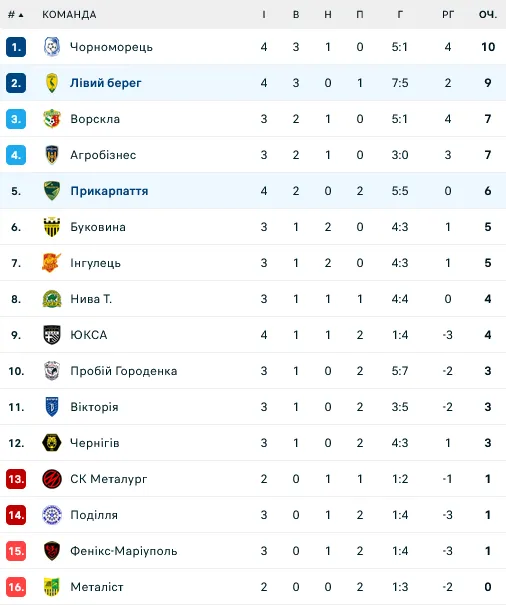Click the Чорноморець team logo
This screenshot has width=506, height=605.
(52, 47)
